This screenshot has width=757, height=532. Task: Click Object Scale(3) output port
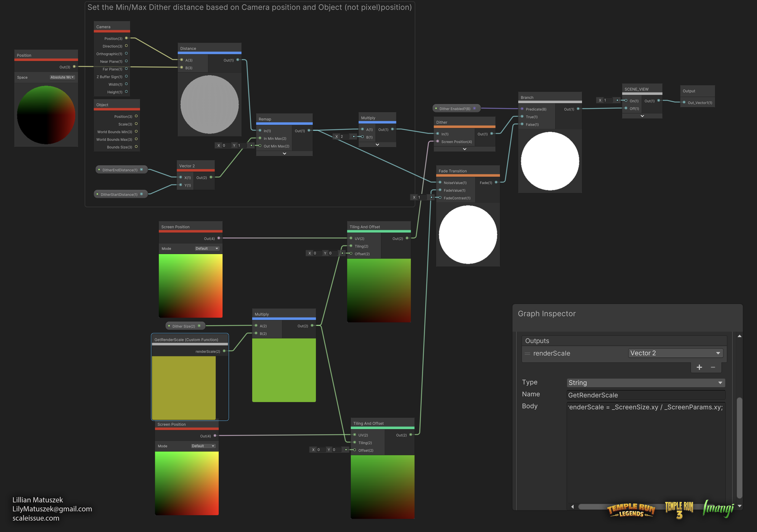[x=136, y=124]
